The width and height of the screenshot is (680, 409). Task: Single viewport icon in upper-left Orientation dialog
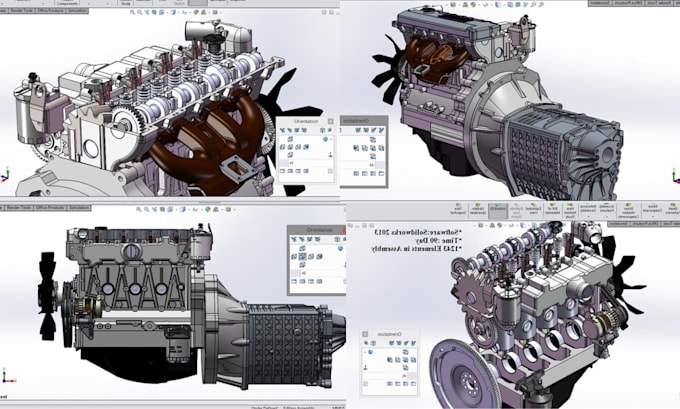pyautogui.click(x=282, y=171)
